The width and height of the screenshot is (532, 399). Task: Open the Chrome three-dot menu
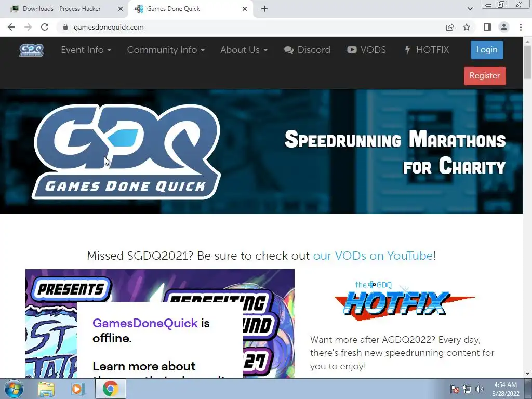coord(521,27)
